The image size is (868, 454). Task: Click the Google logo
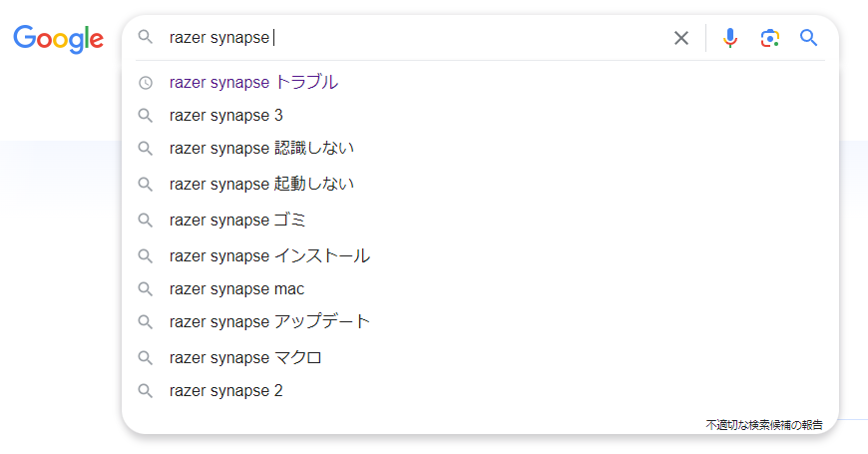click(x=58, y=39)
